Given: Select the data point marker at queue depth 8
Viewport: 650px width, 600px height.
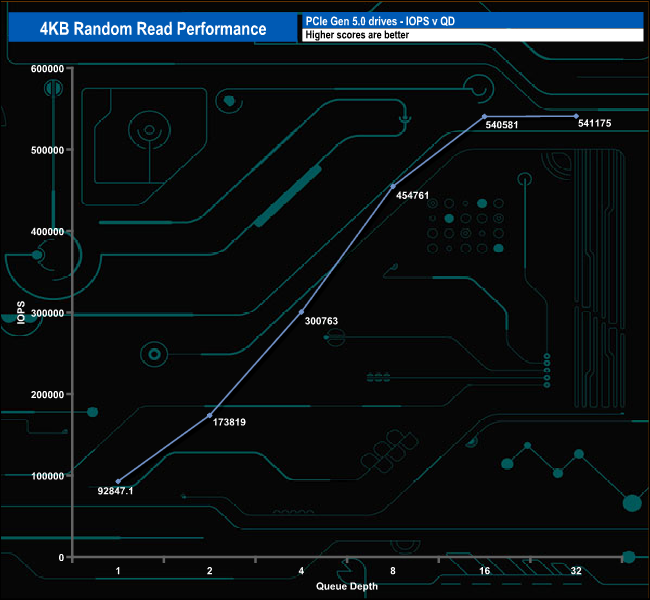Looking at the screenshot, I should click(x=393, y=186).
